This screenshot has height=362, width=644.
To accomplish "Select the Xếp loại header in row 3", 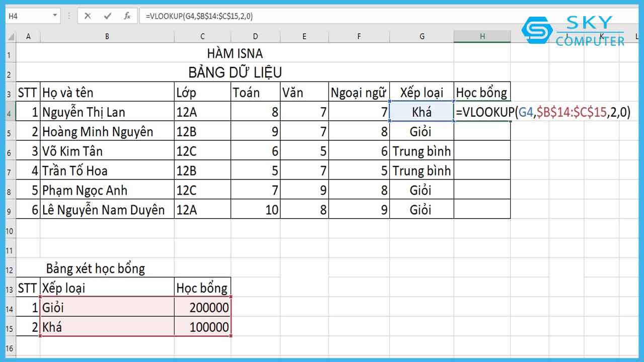I will (x=422, y=92).
